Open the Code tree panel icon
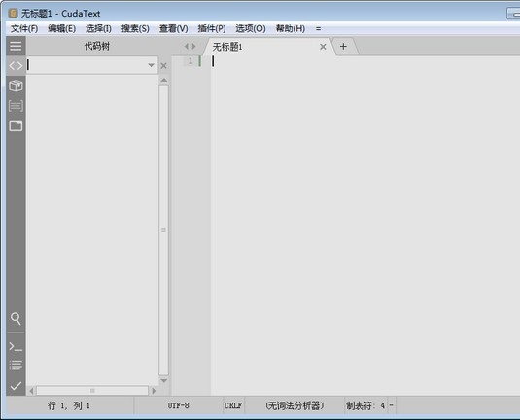This screenshot has width=520, height=420. pos(16,66)
